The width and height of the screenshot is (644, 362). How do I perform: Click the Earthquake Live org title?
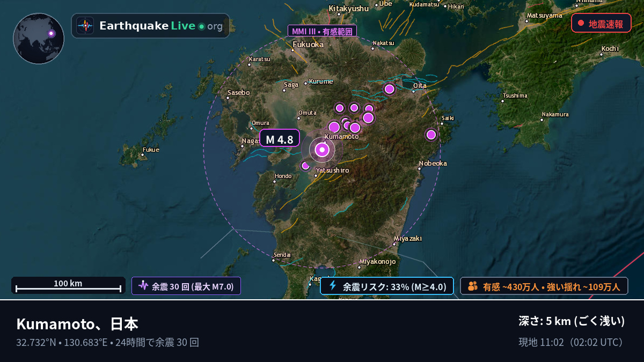(x=161, y=26)
